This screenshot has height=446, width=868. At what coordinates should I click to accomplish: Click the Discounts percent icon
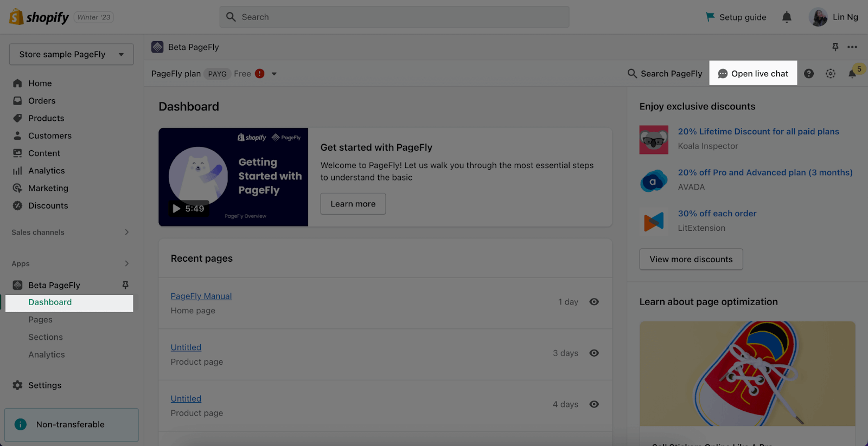click(x=17, y=205)
